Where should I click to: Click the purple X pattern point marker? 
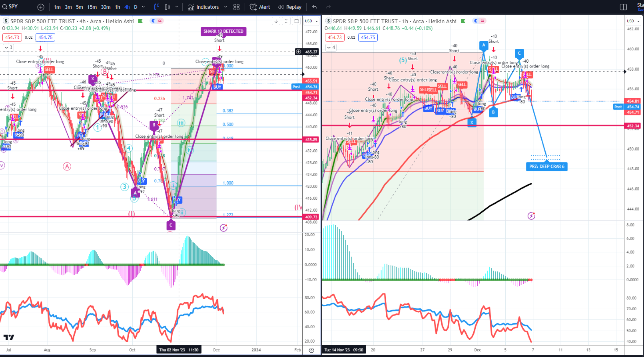coord(93,79)
